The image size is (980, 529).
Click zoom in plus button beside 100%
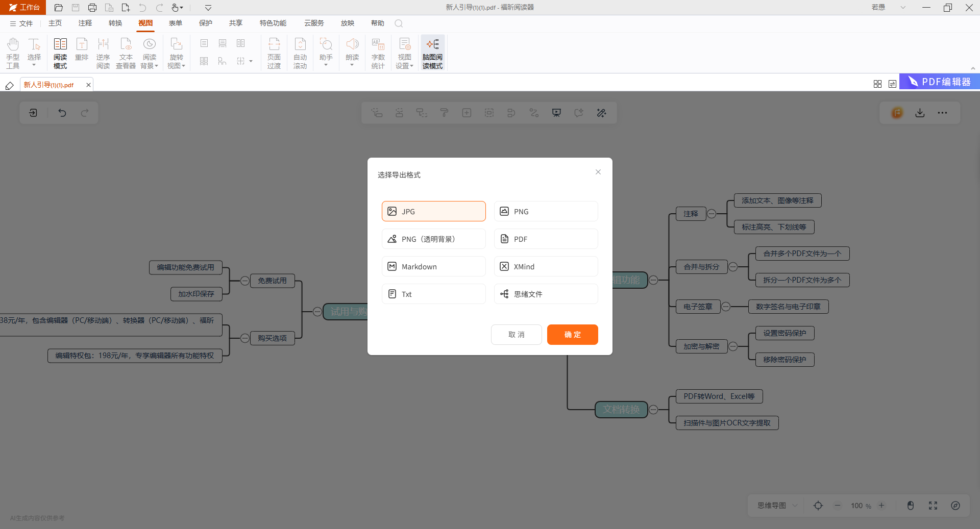click(881, 506)
